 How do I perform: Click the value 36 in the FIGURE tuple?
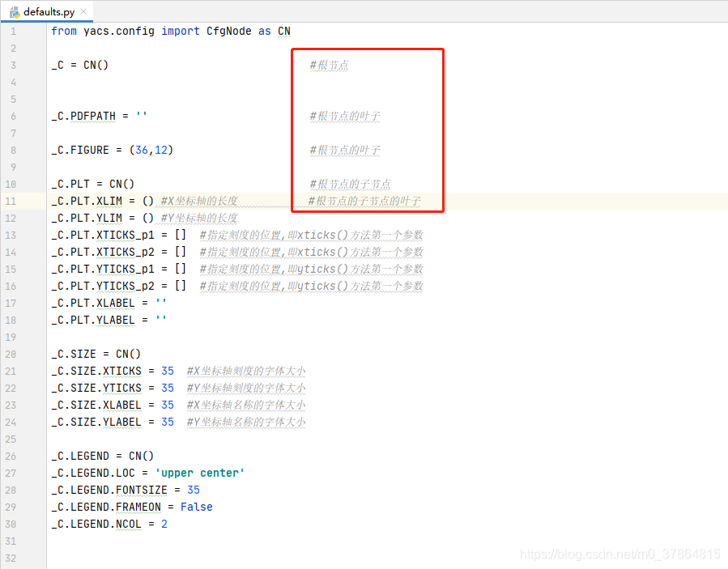click(142, 150)
